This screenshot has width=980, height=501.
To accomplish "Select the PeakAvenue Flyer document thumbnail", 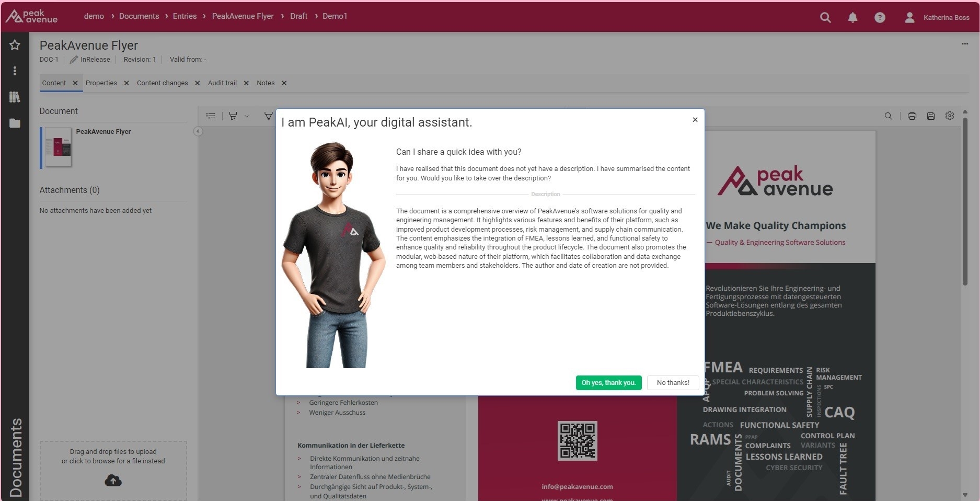I will coord(58,147).
